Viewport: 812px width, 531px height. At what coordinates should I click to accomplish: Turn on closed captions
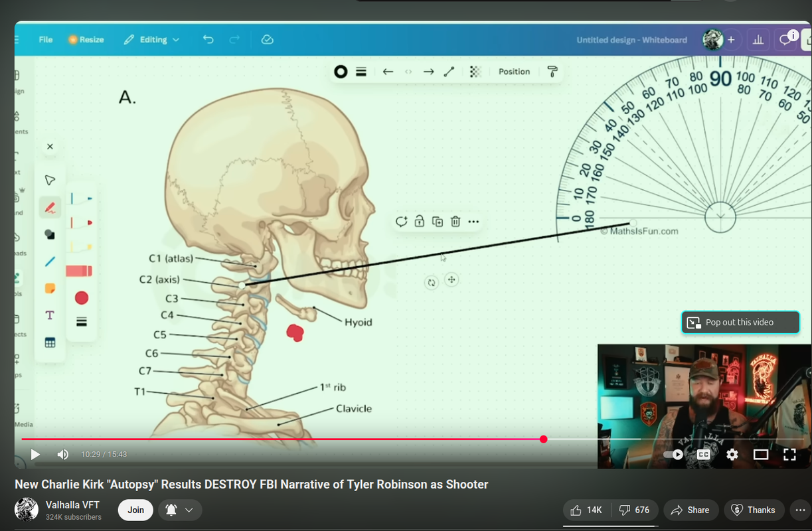pyautogui.click(x=703, y=455)
